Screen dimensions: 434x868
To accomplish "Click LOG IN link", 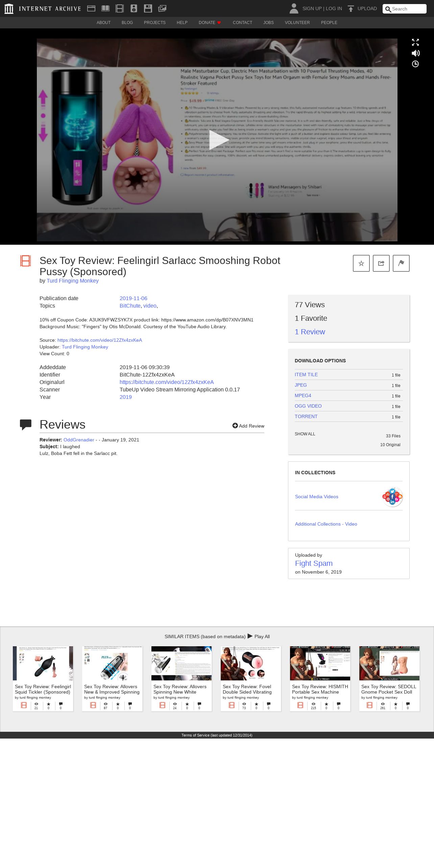I will pyautogui.click(x=334, y=8).
